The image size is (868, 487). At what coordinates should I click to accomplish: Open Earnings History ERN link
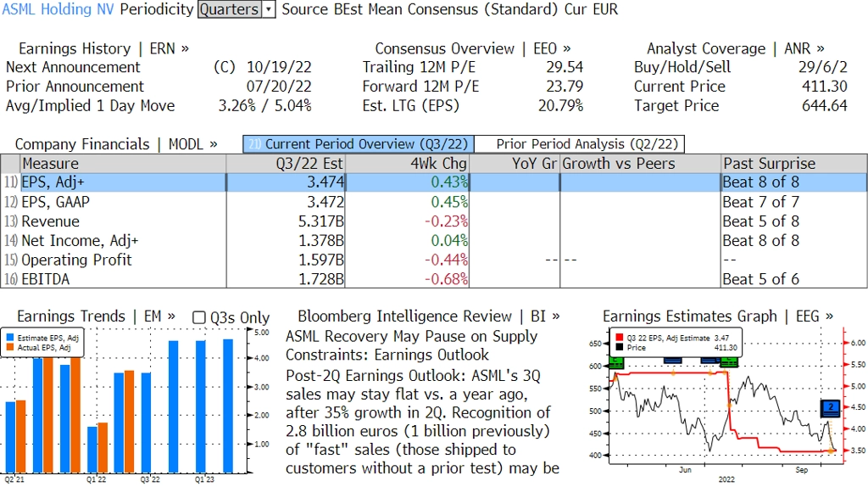[x=103, y=48]
